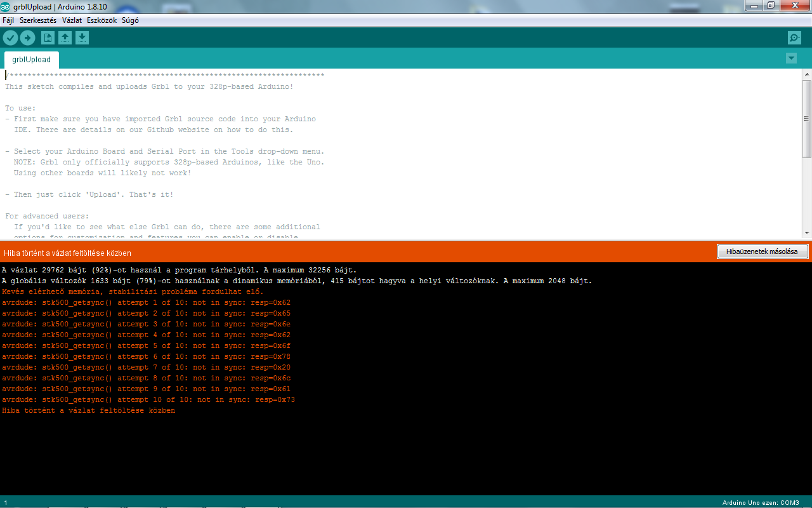
Task: Click avrdude line 'attempt 5 of 10'
Action: point(146,345)
